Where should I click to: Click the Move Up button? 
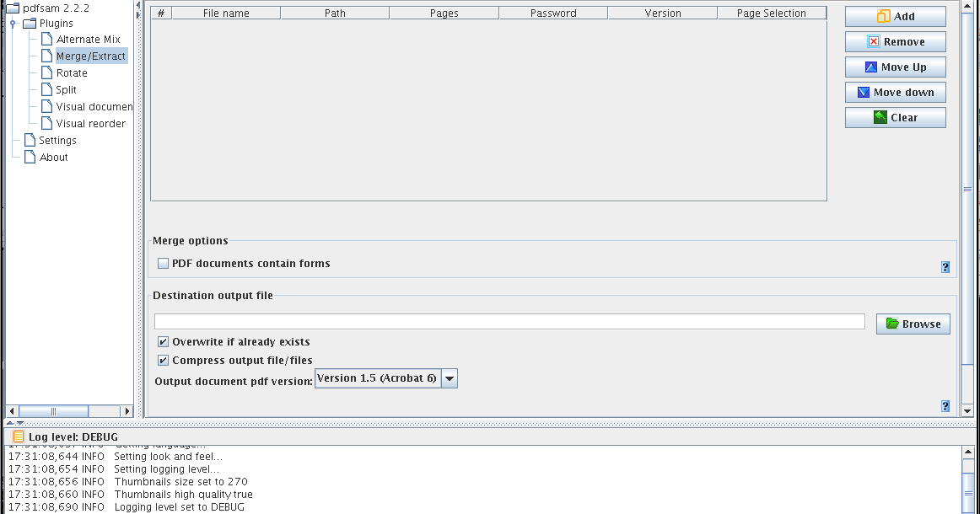click(895, 67)
